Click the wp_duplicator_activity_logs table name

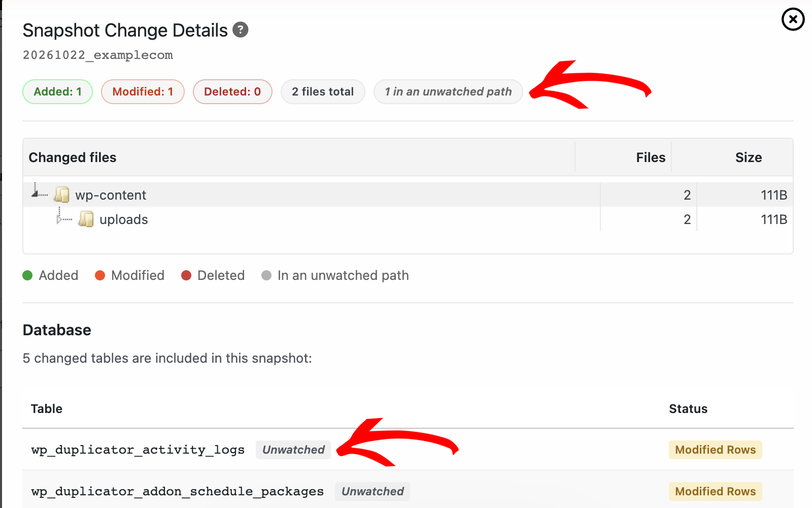(138, 450)
